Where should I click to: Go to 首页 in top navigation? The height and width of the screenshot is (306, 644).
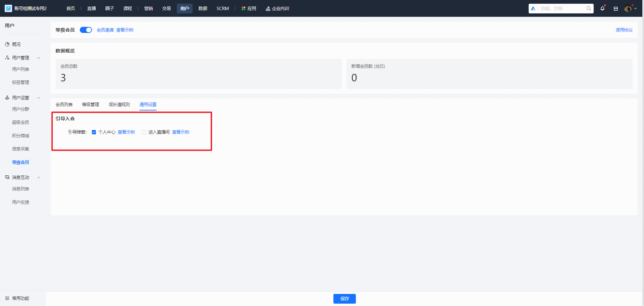pyautogui.click(x=71, y=8)
